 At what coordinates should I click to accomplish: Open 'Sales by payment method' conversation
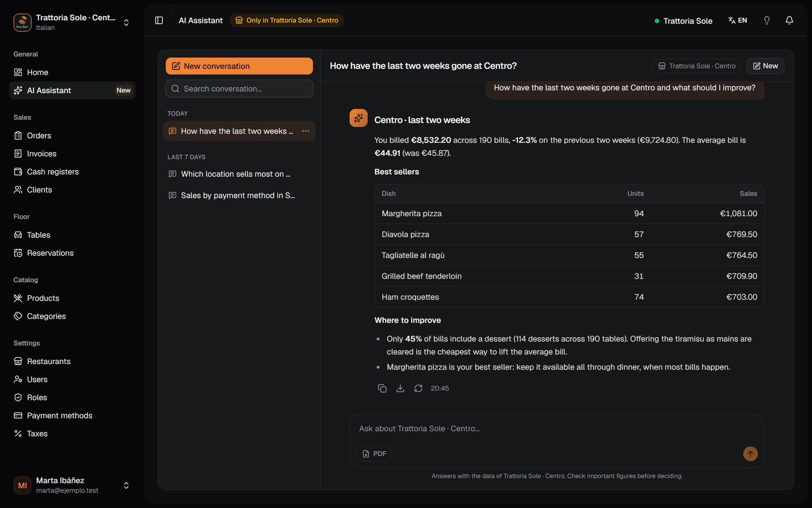click(x=239, y=196)
